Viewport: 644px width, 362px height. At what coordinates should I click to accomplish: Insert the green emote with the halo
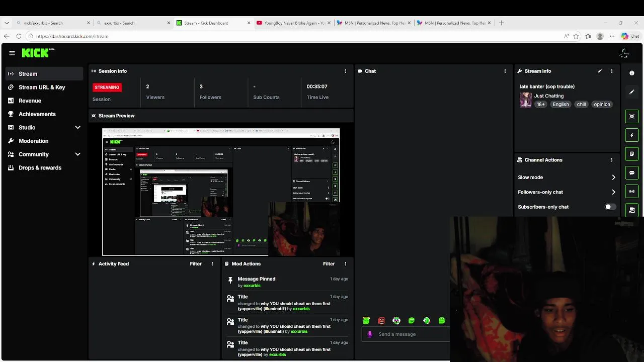click(x=366, y=321)
